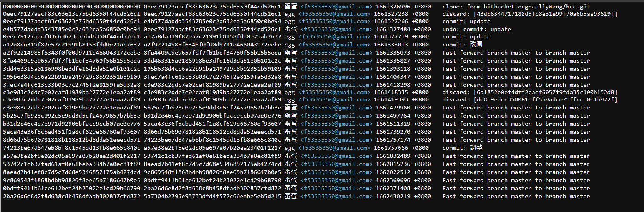Click the commit: 改圖 message
Viewport: 644px width, 212px height.
462,45
